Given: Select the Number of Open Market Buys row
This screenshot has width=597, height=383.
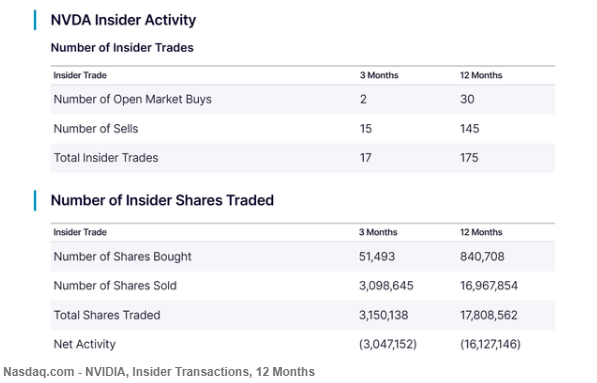Looking at the screenshot, I should 303,99.
